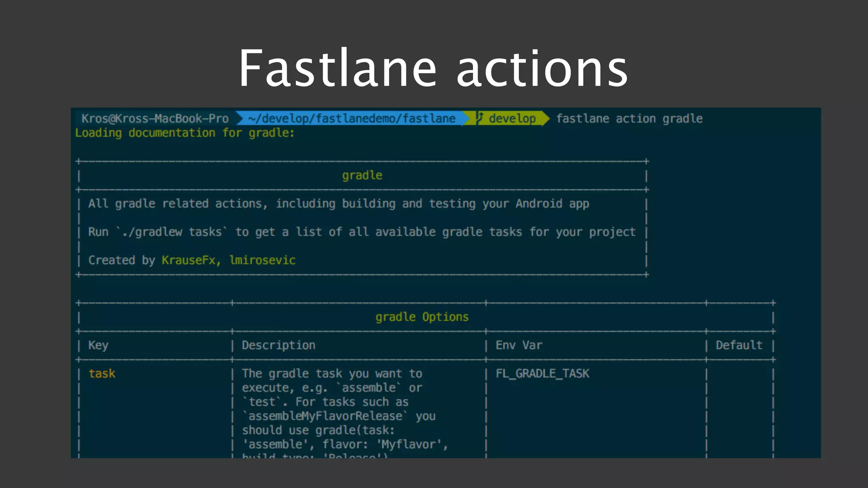This screenshot has width=868, height=488.
Task: Click the git branch icon before develop
Action: [479, 118]
